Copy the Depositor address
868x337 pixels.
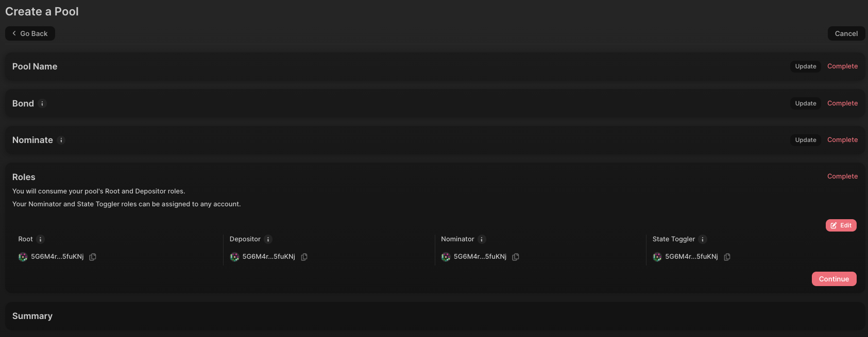coord(304,256)
